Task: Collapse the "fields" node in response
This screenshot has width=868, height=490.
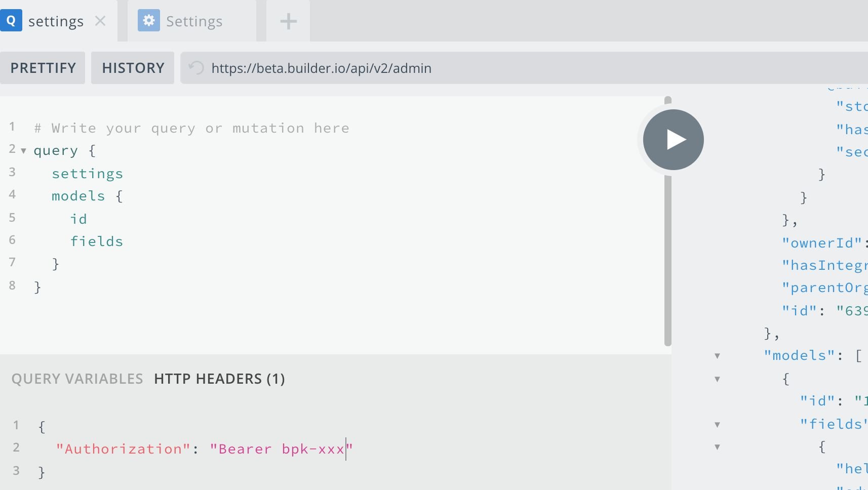Action: pos(717,425)
